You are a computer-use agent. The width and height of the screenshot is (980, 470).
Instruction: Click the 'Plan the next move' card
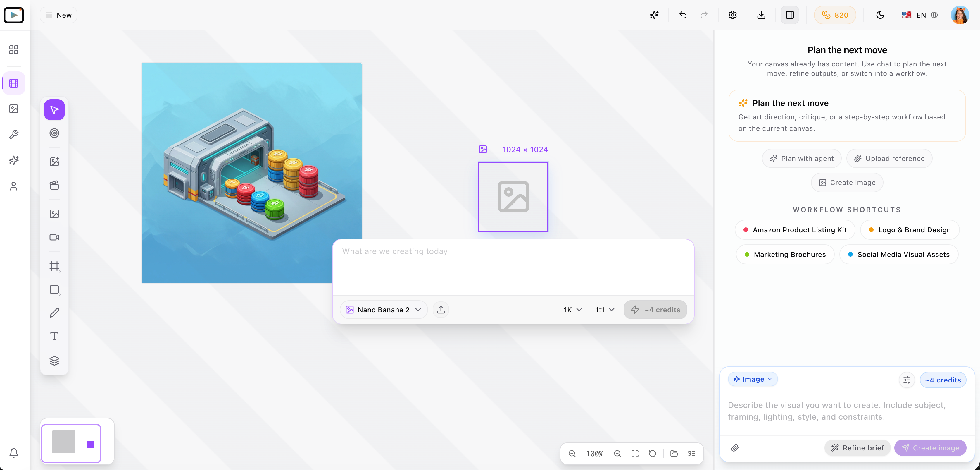(x=847, y=115)
